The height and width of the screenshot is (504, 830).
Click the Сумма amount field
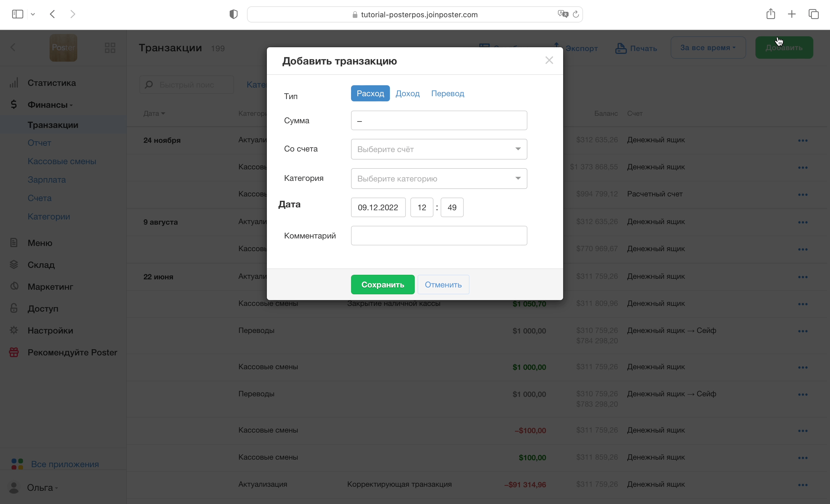(439, 121)
